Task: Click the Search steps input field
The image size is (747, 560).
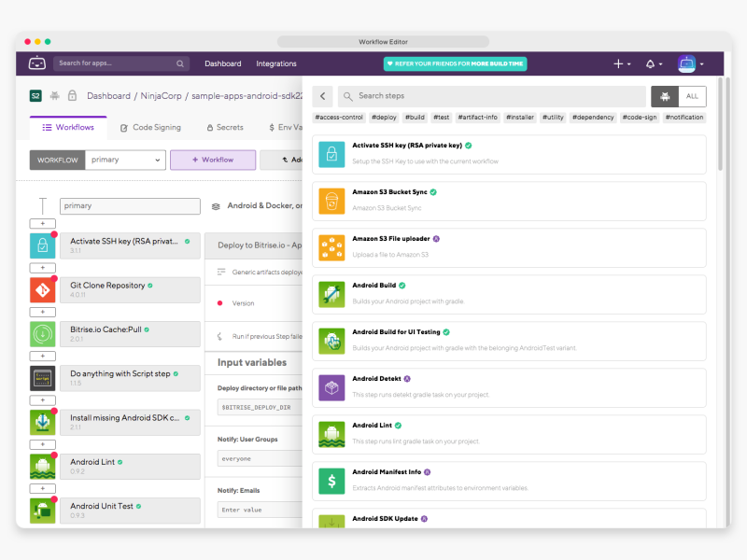Action: click(492, 96)
